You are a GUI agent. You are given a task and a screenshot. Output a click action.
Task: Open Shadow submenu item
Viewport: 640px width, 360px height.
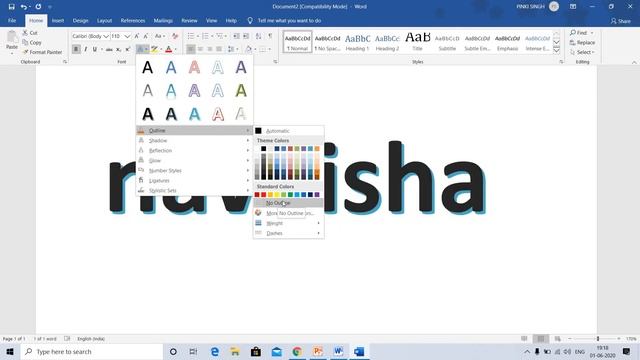194,140
